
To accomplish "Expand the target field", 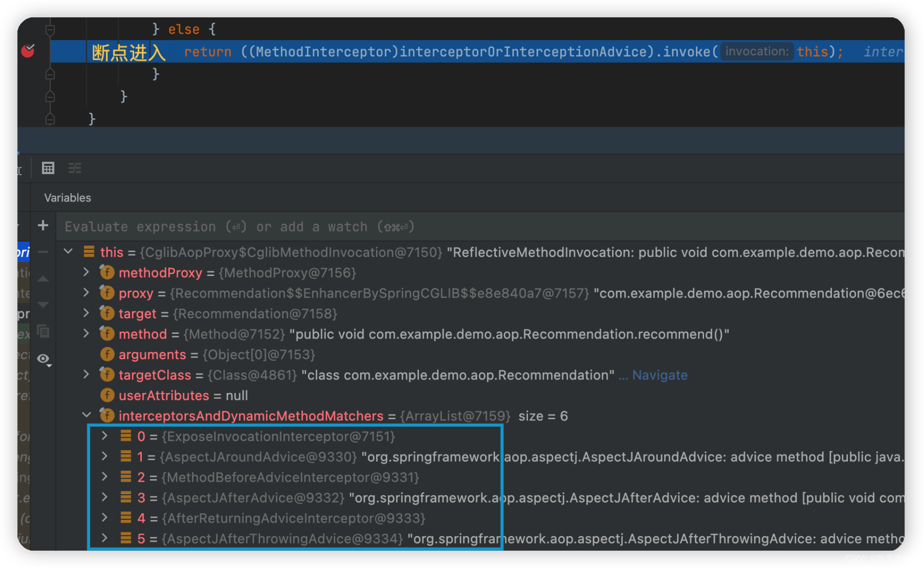I will (86, 313).
